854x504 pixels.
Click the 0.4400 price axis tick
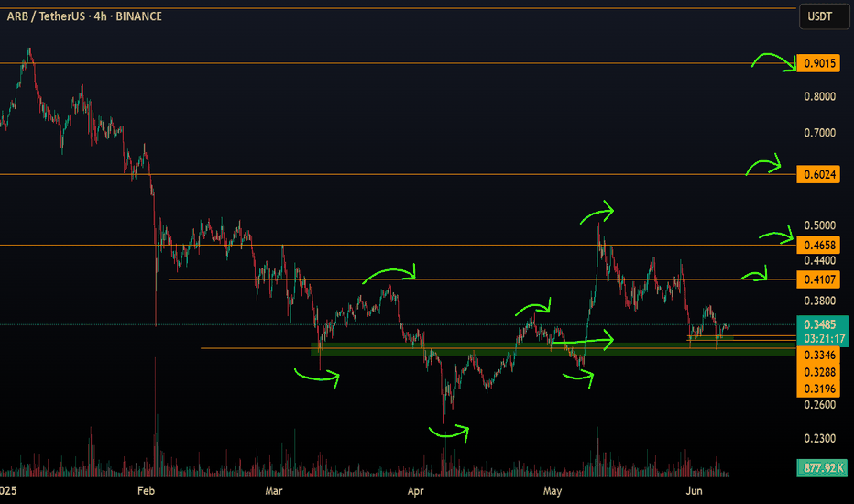[820, 260]
